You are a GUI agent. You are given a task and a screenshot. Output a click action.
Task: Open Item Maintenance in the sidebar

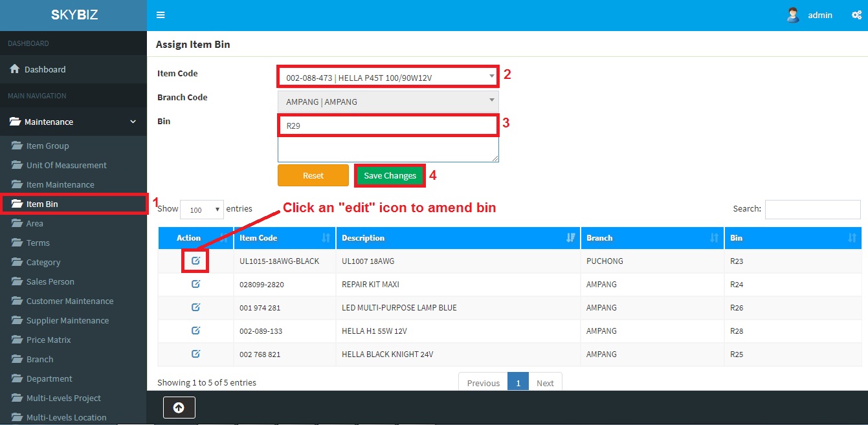click(60, 184)
